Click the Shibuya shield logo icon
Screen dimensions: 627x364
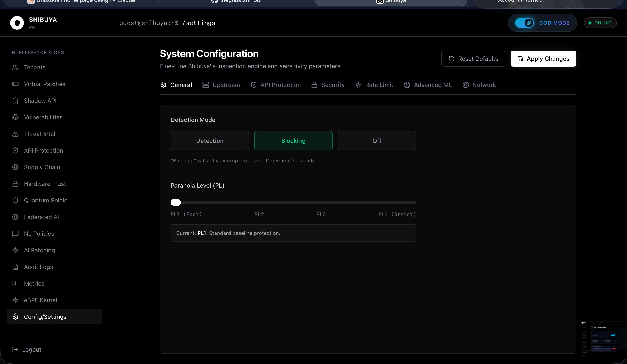(17, 23)
